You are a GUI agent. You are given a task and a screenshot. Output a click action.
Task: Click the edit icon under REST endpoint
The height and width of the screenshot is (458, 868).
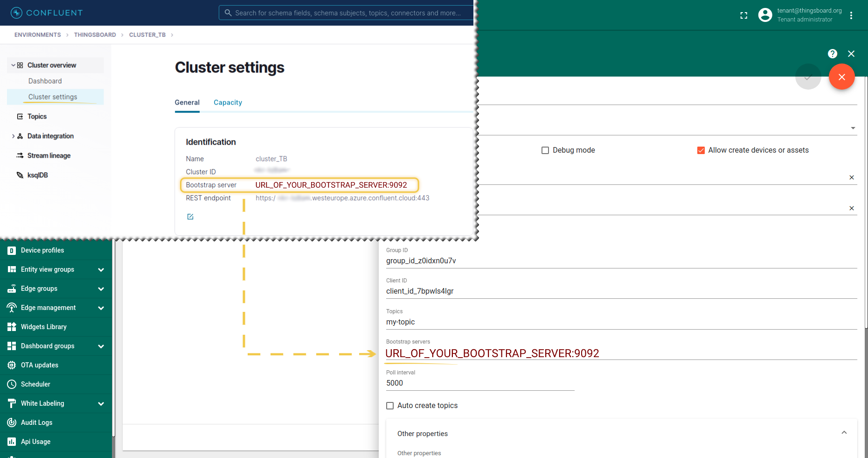point(190,217)
